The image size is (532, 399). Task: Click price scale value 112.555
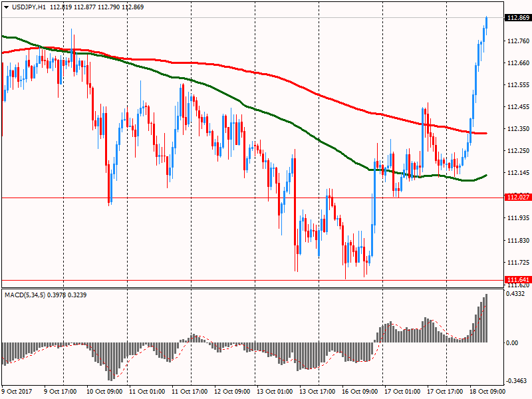pos(518,85)
